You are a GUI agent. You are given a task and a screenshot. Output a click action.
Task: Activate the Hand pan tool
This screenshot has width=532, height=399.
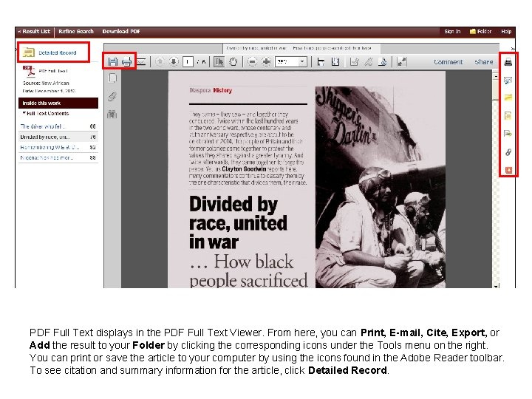tap(233, 62)
